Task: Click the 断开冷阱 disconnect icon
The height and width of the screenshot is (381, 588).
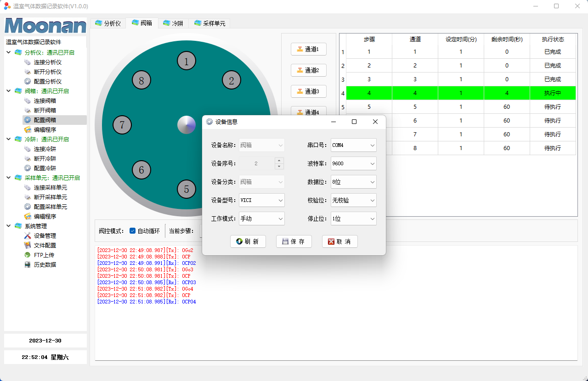Action: [x=28, y=158]
